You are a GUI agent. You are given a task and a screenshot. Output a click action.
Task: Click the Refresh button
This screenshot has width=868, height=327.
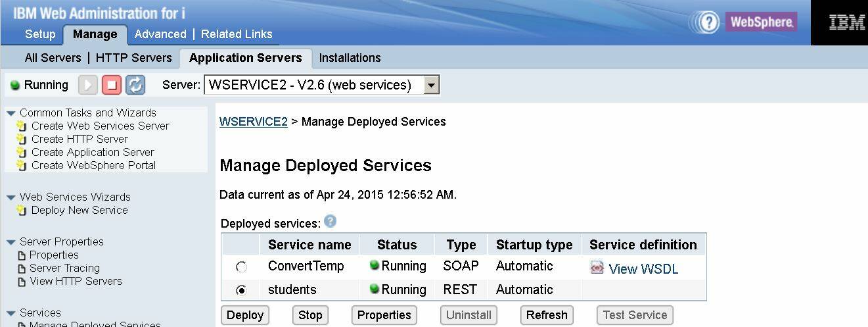(547, 315)
